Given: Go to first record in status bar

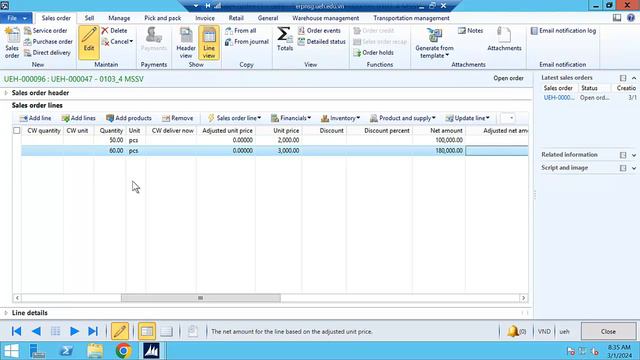Looking at the screenshot, I should [16, 331].
